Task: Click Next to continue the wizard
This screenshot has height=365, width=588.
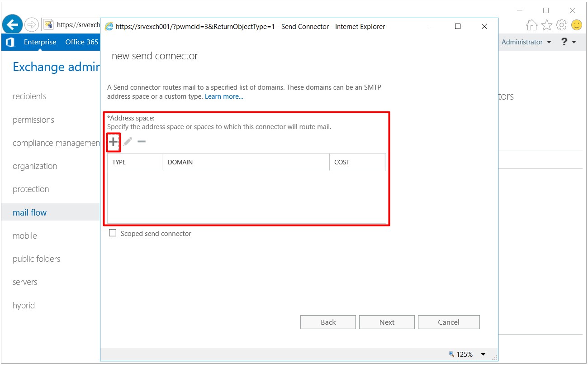Action: (387, 322)
